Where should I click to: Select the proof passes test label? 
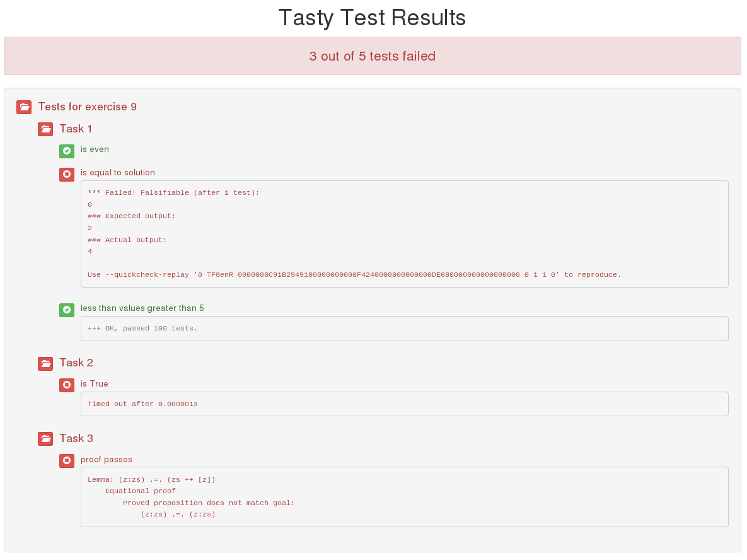click(107, 460)
